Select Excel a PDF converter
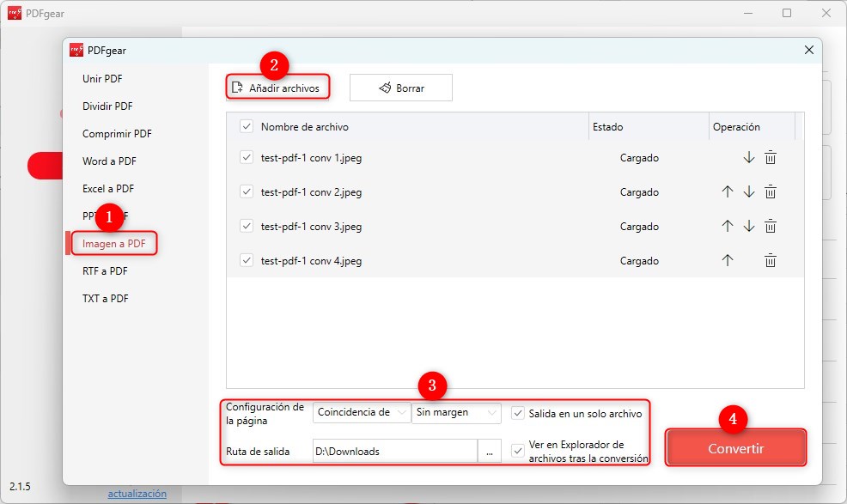Viewport: 847px width, 504px height. click(108, 189)
